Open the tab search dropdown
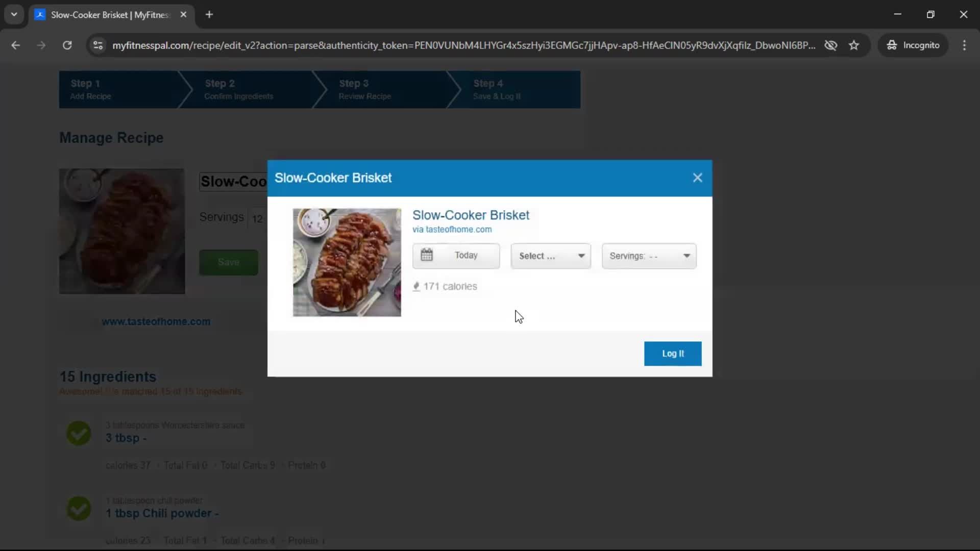Screen dimensions: 980x551 (14, 15)
